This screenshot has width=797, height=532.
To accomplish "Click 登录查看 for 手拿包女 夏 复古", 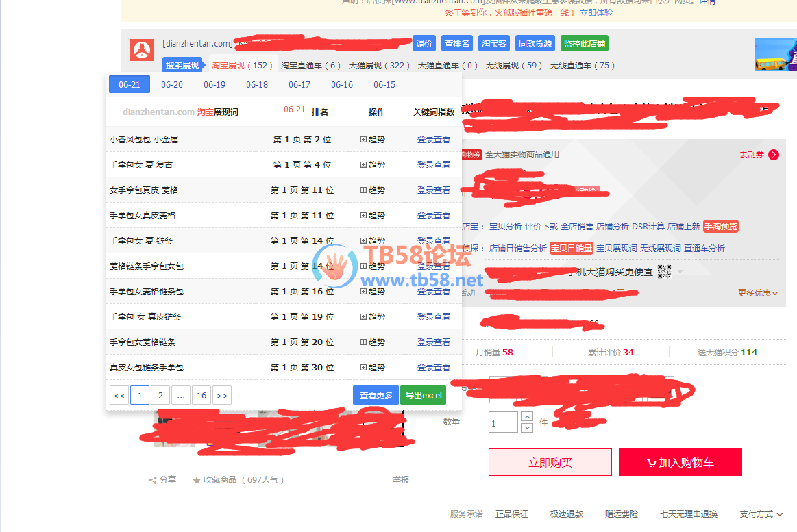I will [x=434, y=165].
